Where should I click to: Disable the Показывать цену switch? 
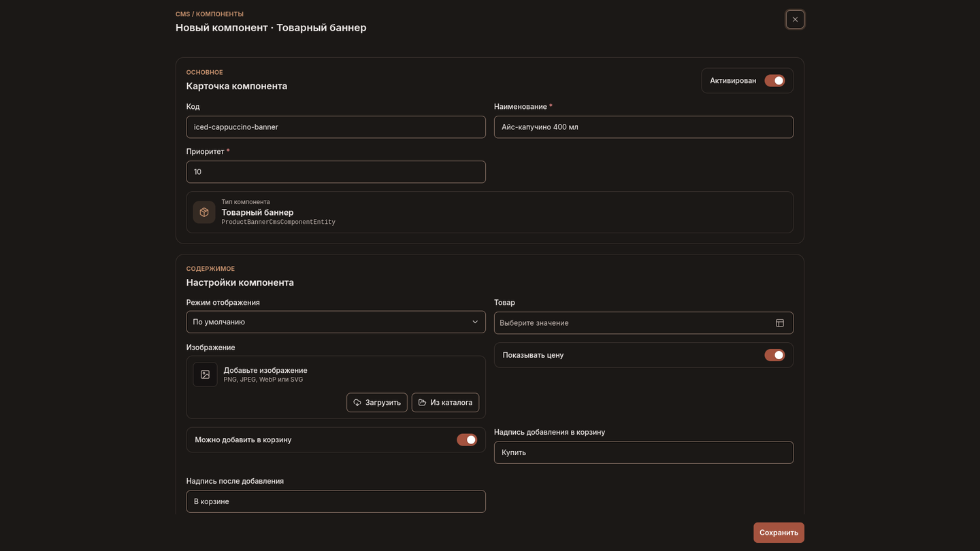(774, 355)
